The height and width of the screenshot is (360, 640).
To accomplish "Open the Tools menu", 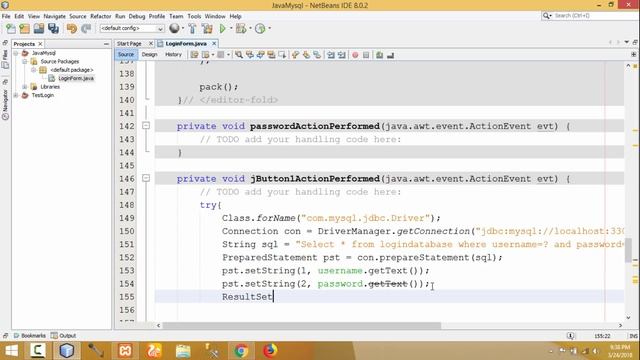I will [x=194, y=16].
